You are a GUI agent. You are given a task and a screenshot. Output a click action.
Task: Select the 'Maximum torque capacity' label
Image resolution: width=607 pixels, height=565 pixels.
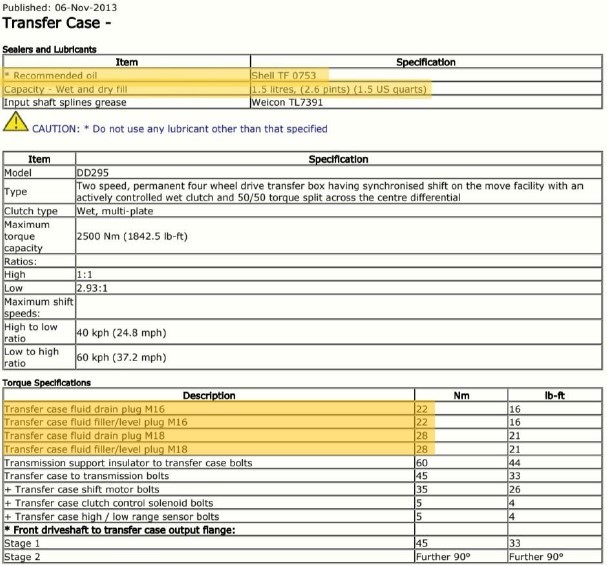pos(27,236)
